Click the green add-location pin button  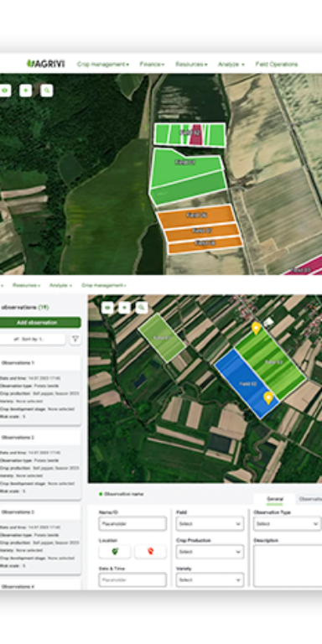[115, 552]
